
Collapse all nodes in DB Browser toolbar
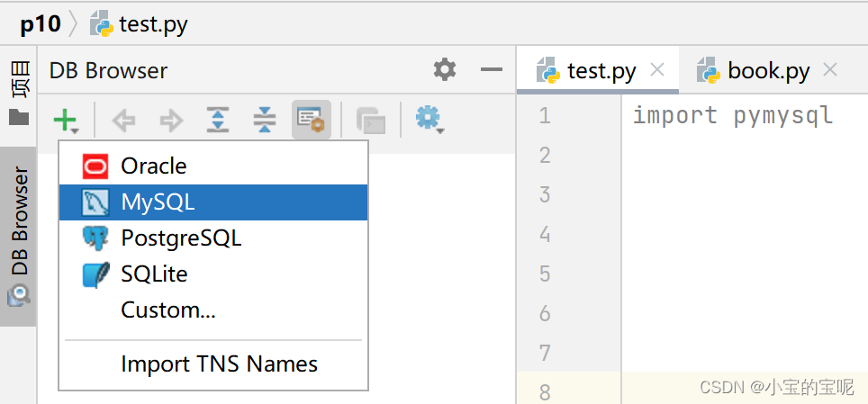tap(265, 120)
